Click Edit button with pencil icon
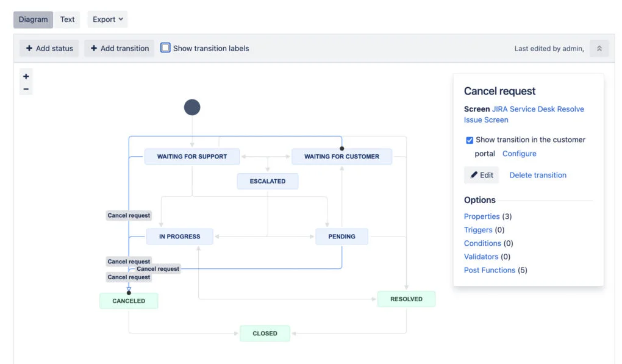This screenshot has height=364, width=622. pos(481,175)
